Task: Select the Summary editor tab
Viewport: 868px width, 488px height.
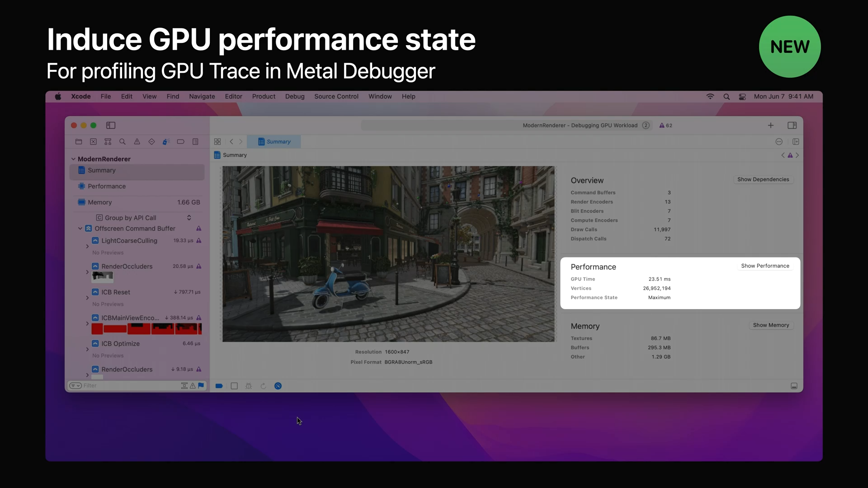Action: coord(274,142)
